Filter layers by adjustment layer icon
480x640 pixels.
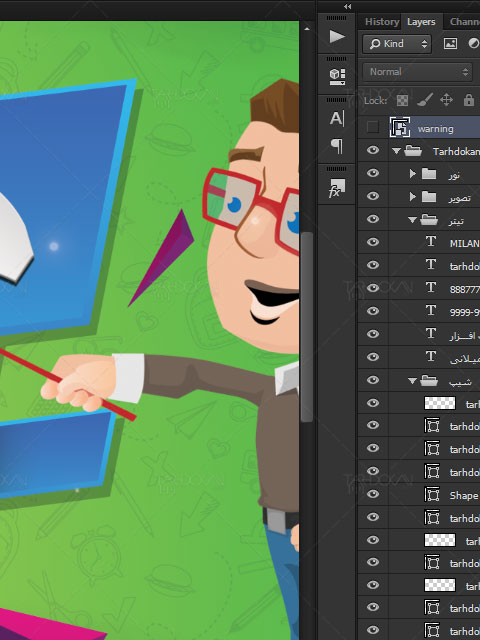[473, 43]
